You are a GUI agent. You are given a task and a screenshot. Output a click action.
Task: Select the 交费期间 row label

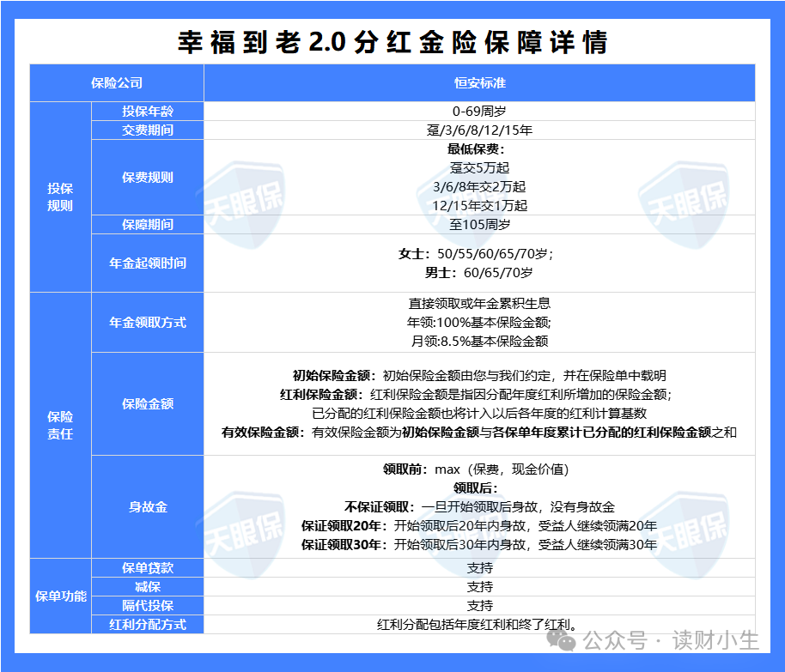coord(148,131)
